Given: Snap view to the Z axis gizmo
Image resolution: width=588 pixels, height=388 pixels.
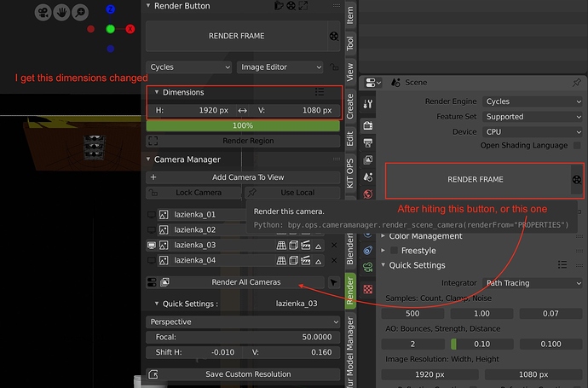Looking at the screenshot, I should pos(110,9).
